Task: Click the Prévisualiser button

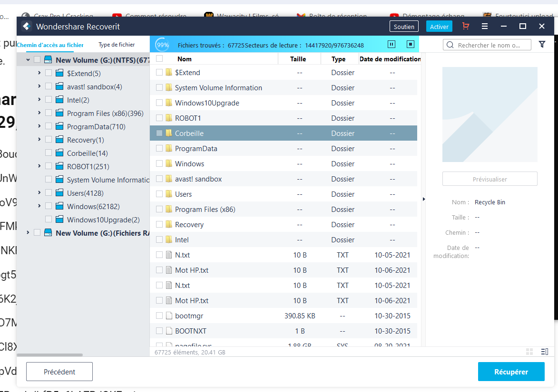Action: point(489,179)
